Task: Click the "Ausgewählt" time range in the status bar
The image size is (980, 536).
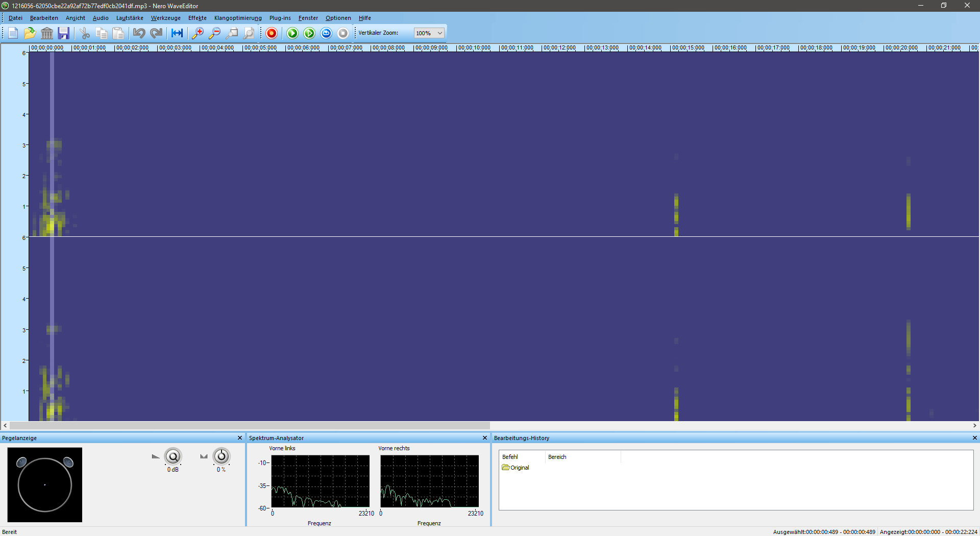Action: 824,532
